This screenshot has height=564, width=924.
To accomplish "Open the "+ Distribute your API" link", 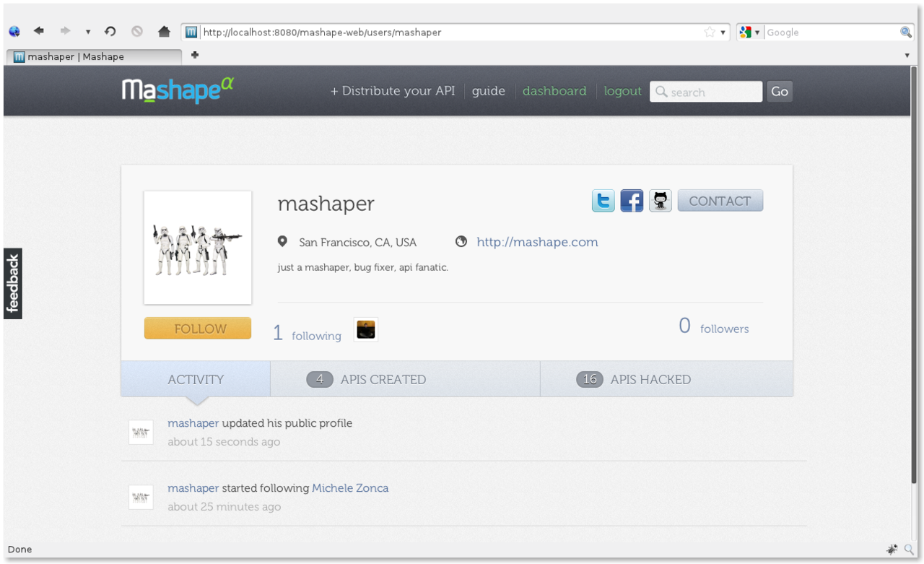I will [393, 91].
